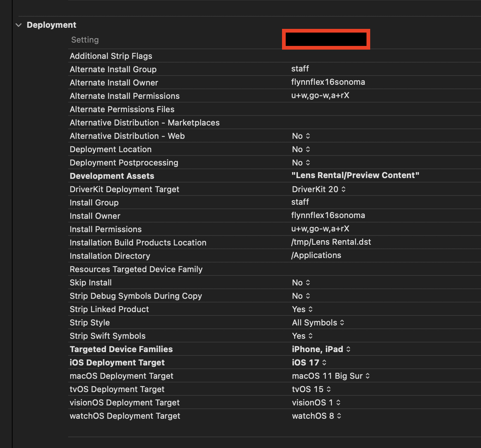Click the Deployment section title
Viewport: 481px width, 448px height.
point(52,25)
